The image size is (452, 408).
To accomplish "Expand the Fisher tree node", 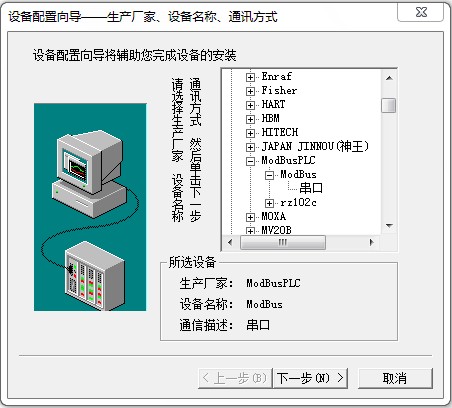I will click(250, 91).
